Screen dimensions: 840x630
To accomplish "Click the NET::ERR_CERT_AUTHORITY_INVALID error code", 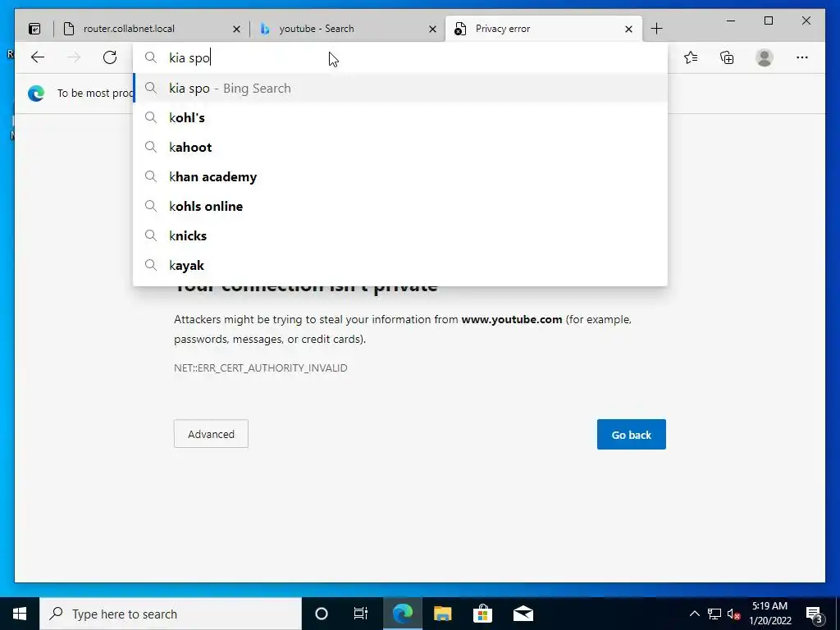I will [x=260, y=368].
